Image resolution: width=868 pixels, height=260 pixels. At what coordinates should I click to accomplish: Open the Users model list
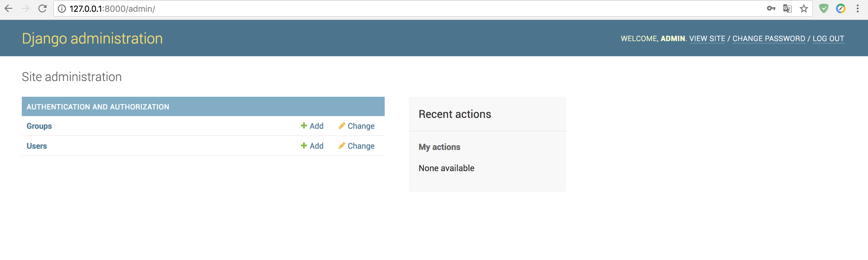pos(37,146)
